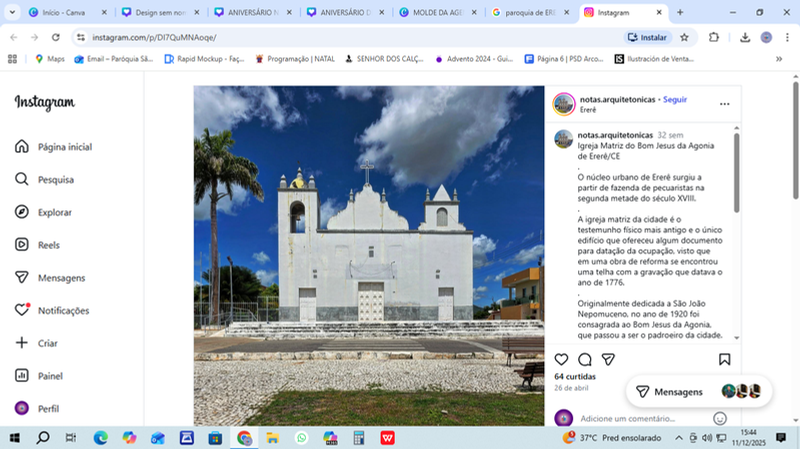The height and width of the screenshot is (449, 800).
Task: Click the Instalar app button
Action: [x=647, y=37]
